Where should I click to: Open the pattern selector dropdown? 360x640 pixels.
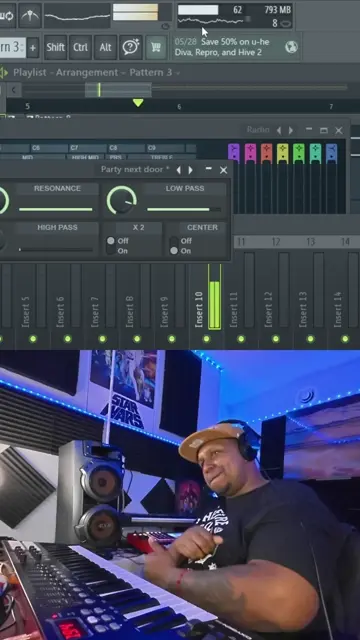[x=12, y=47]
